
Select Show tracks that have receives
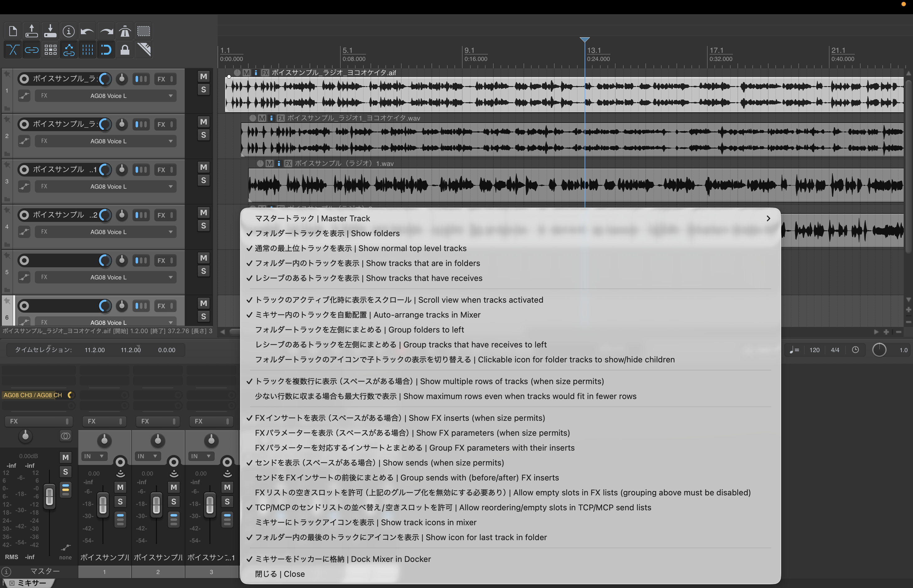pos(510,278)
